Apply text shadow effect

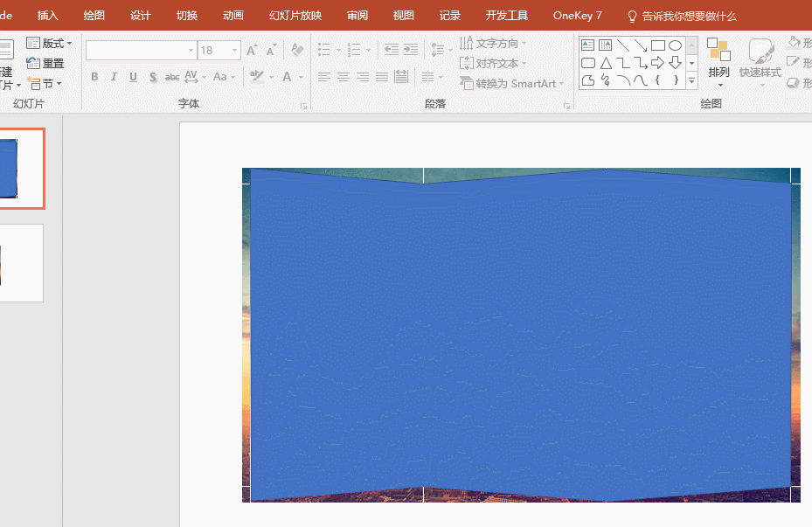(153, 77)
